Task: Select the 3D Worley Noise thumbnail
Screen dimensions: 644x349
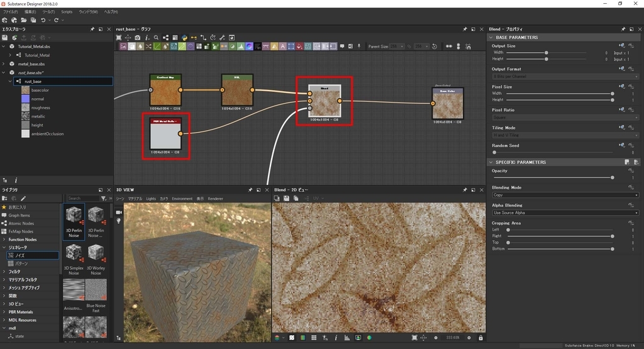Action: [96, 253]
